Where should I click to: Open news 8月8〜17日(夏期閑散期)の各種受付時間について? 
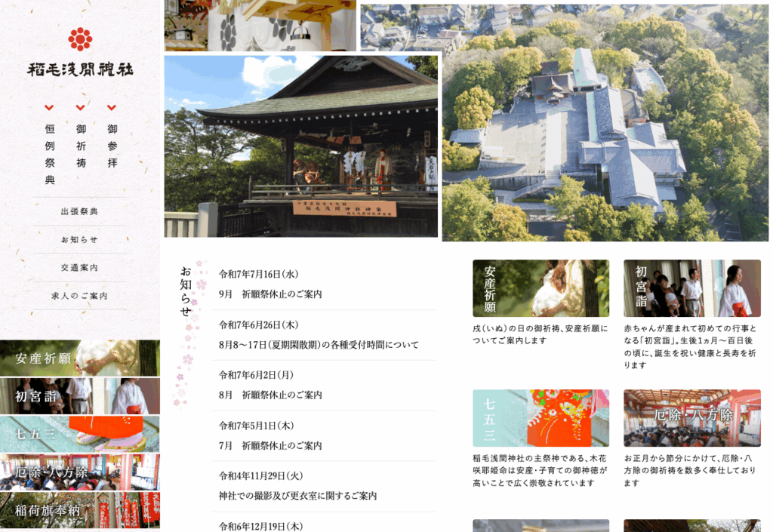319,345
